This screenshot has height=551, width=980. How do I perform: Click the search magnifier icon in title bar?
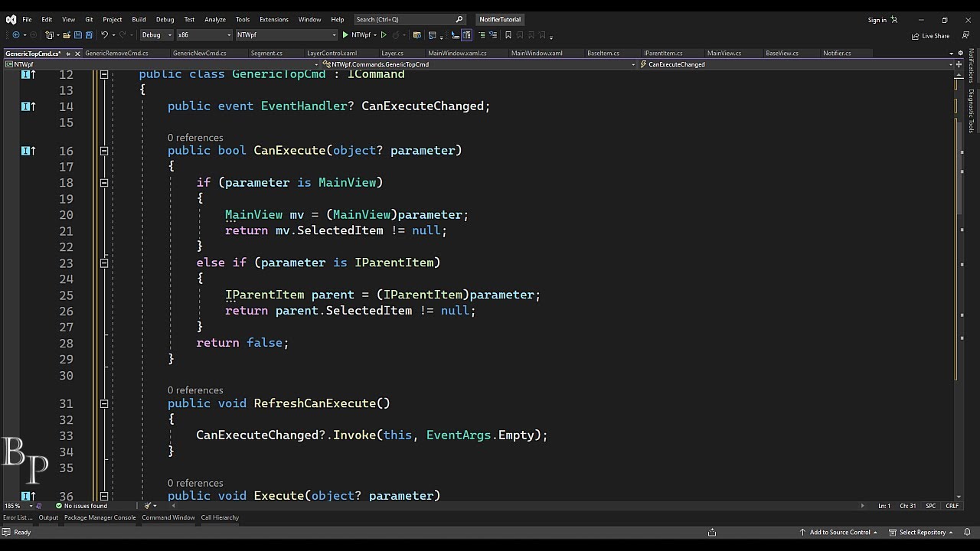pyautogui.click(x=459, y=19)
